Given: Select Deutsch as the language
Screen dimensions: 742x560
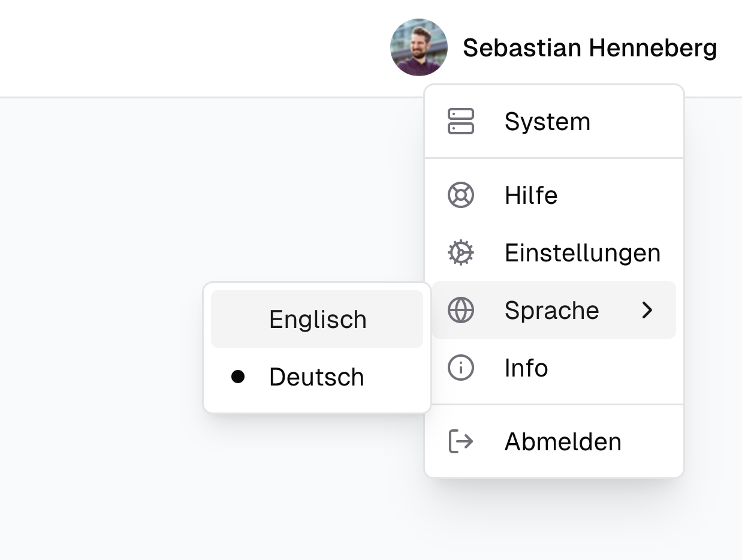Looking at the screenshot, I should pyautogui.click(x=316, y=377).
